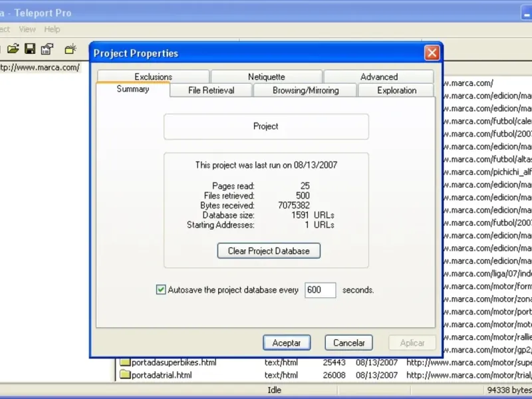
Task: Select the portadatrial.html folder icon
Action: coord(126,374)
